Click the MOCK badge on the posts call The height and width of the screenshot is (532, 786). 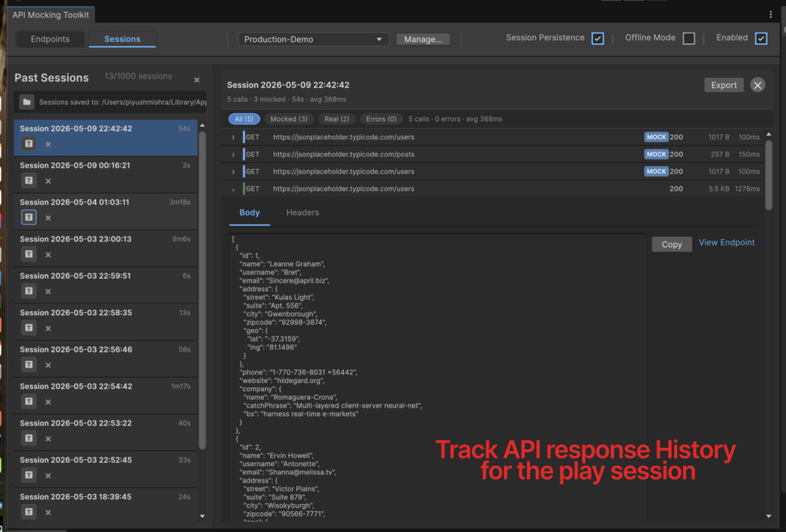656,154
